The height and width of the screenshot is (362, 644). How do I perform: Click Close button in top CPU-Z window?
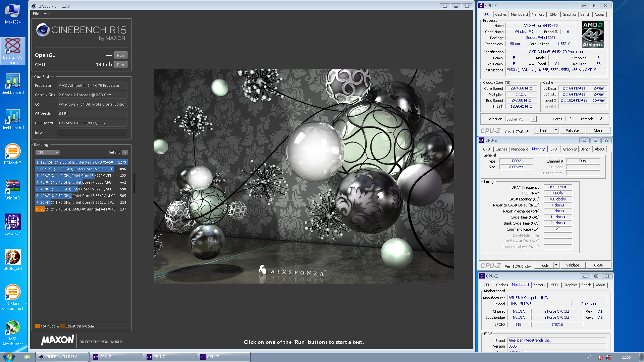598,130
